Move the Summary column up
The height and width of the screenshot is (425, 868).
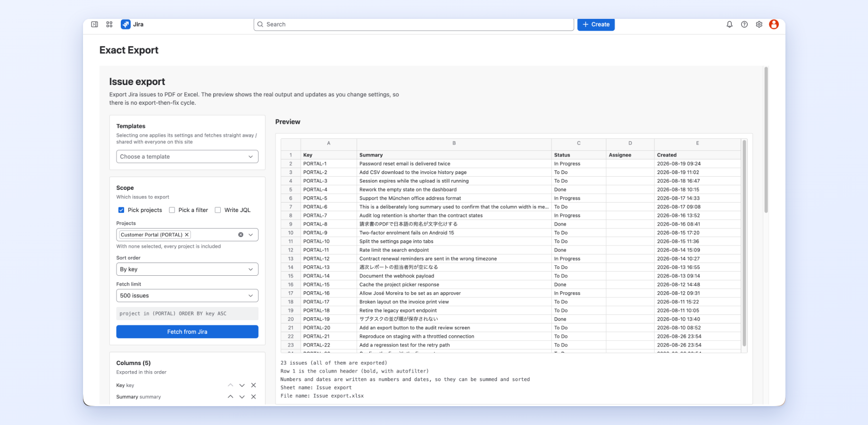point(230,397)
